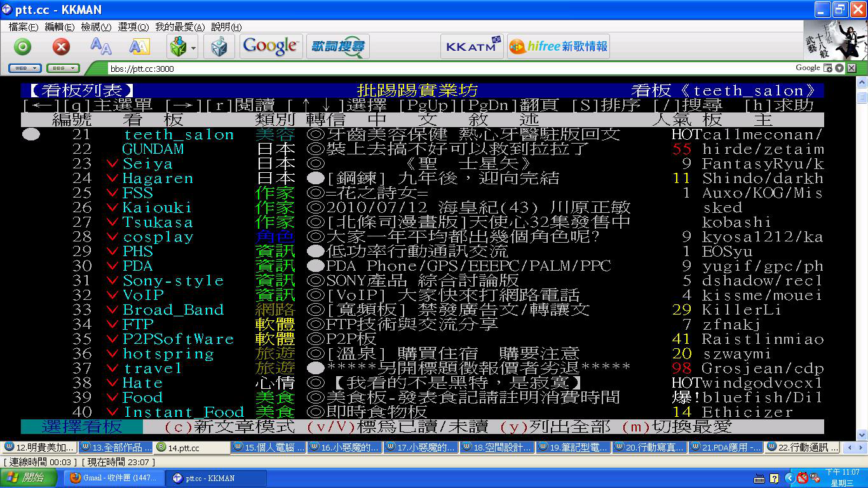868x488 pixels.
Task: Click the green cube friends icon
Action: 177,47
